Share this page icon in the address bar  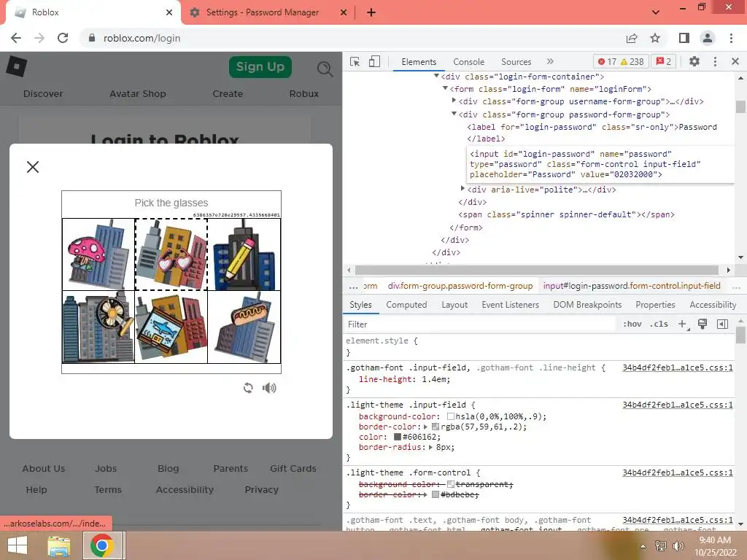click(x=632, y=38)
